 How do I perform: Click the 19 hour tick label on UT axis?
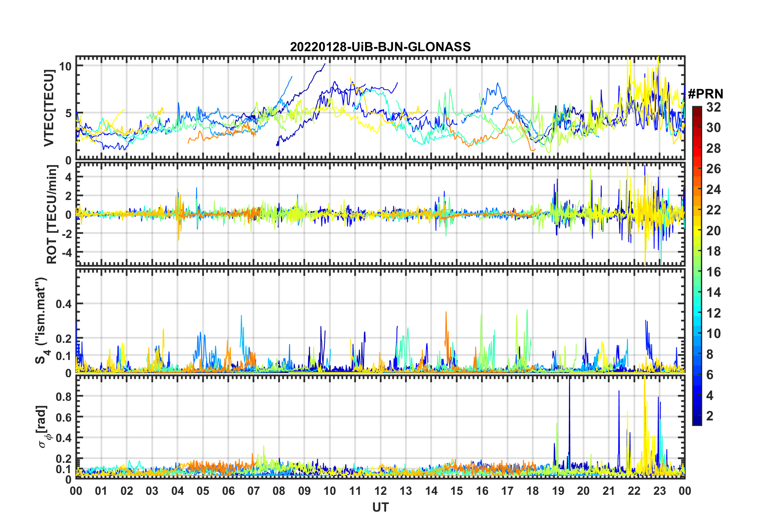[x=558, y=491]
